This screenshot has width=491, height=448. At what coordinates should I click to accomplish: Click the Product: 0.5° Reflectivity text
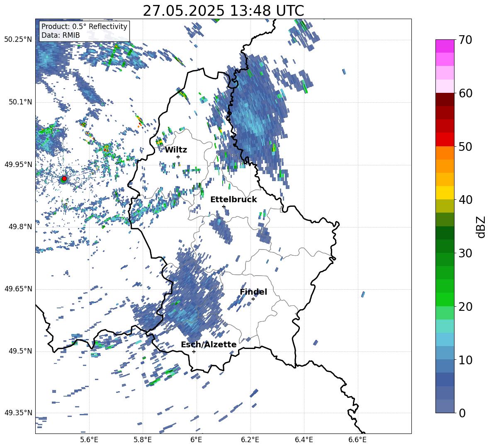[84, 26]
